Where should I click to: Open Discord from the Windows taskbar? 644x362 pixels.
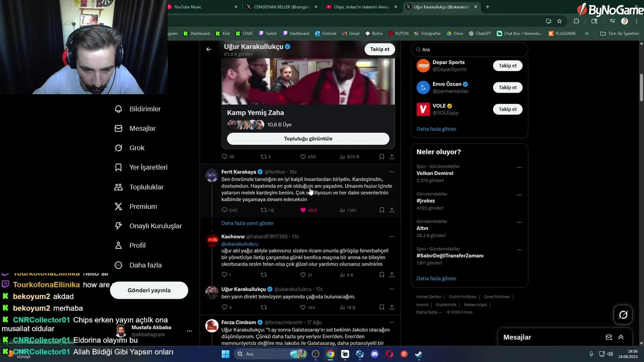[x=374, y=354]
